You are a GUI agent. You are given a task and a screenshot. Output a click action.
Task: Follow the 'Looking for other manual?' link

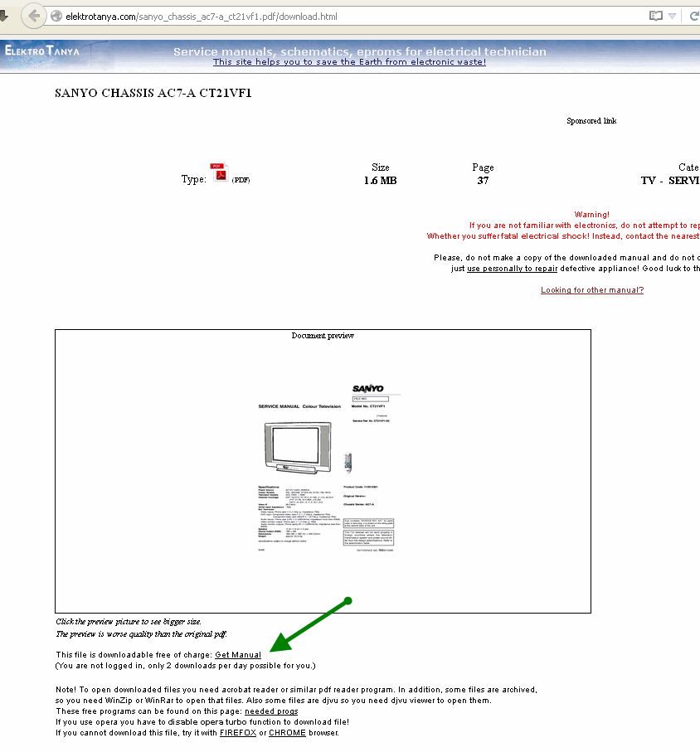pos(592,289)
